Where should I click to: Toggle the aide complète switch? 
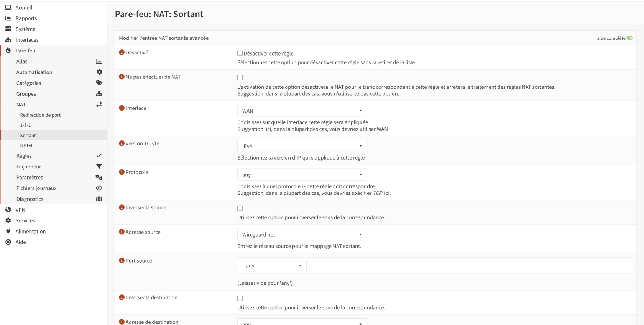pyautogui.click(x=629, y=38)
